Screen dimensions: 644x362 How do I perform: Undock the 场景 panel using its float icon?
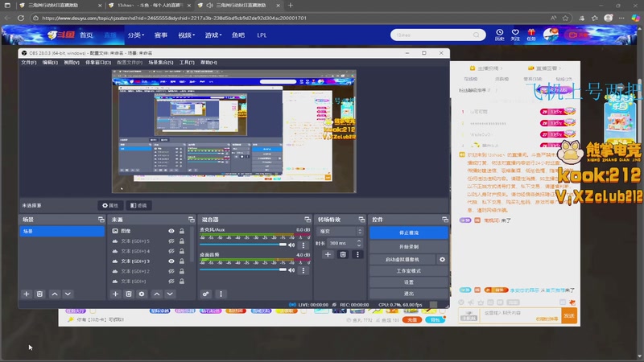coord(101,220)
